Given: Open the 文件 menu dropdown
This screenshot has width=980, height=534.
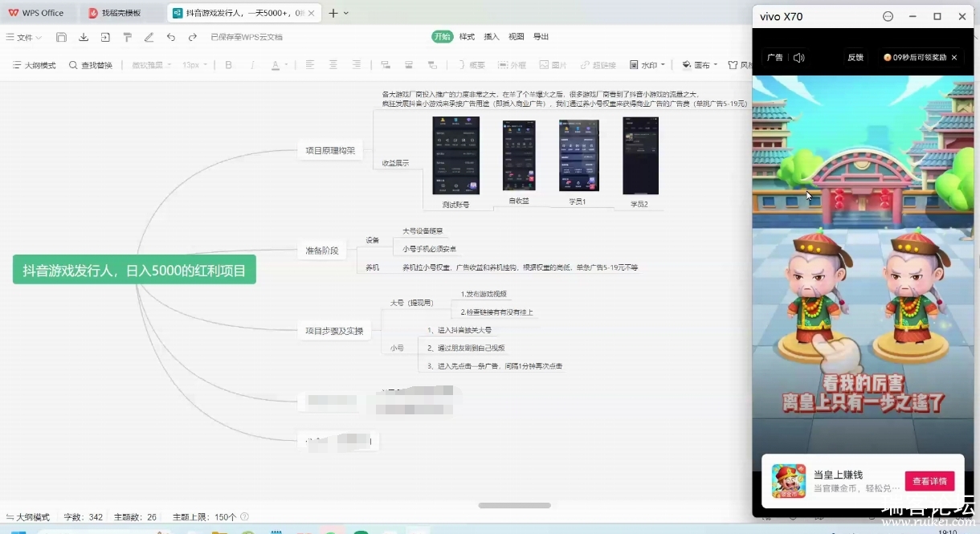Looking at the screenshot, I should point(24,37).
